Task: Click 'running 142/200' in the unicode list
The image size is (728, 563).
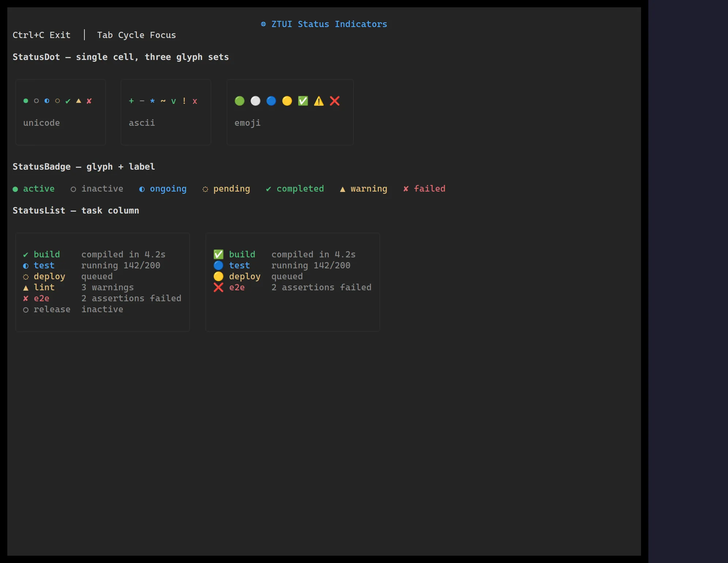Action: tap(121, 266)
